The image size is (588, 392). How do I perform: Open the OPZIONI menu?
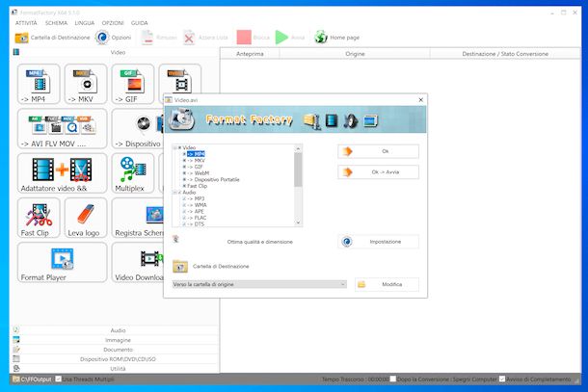(113, 23)
